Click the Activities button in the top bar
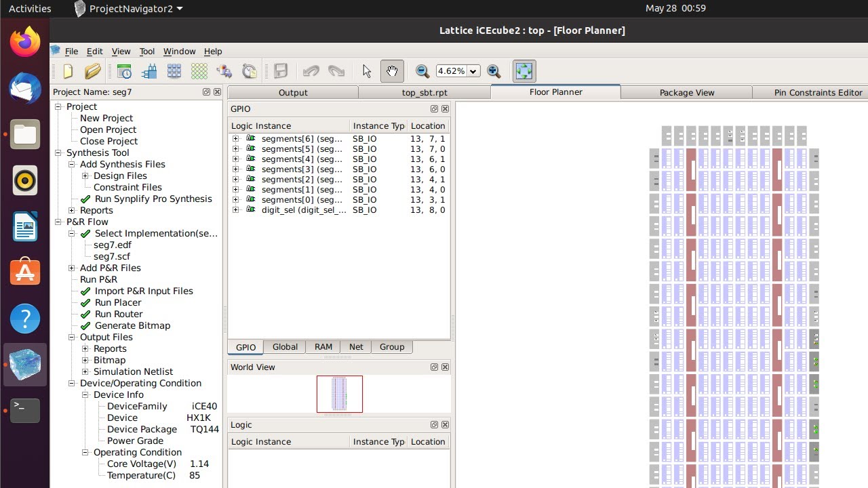The height and width of the screenshot is (488, 868). (30, 8)
